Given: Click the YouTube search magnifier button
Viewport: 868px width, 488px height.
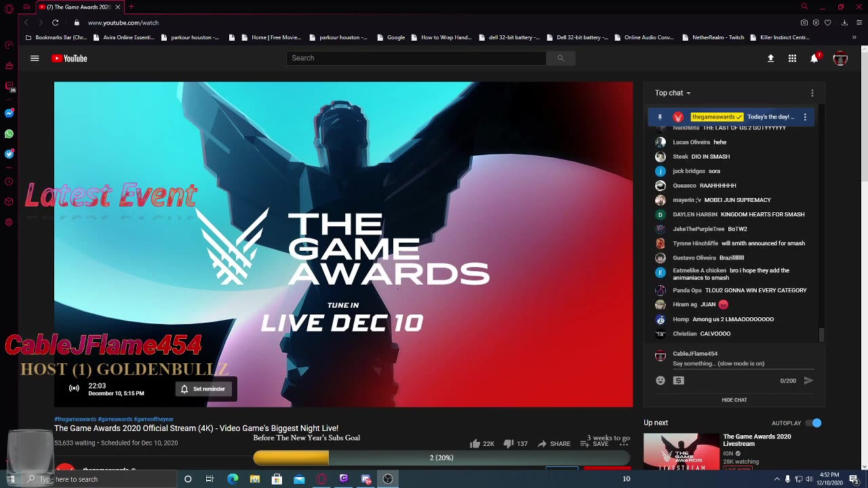Looking at the screenshot, I should pos(560,58).
